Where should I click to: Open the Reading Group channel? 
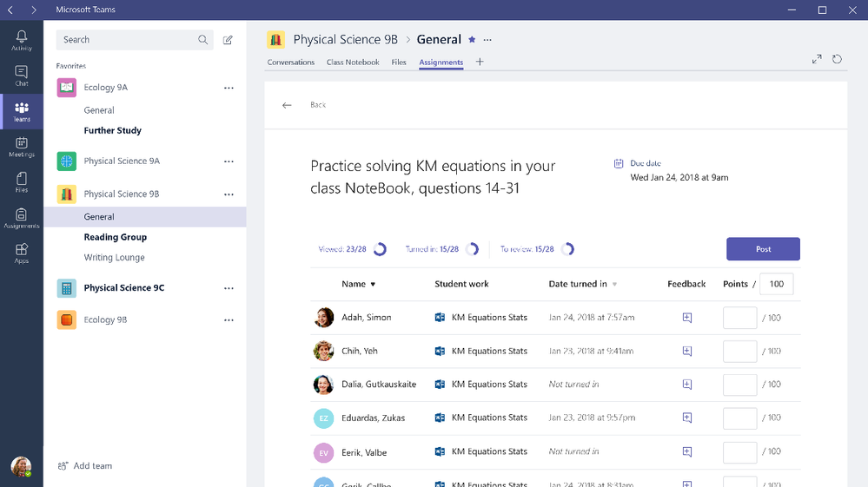(116, 237)
